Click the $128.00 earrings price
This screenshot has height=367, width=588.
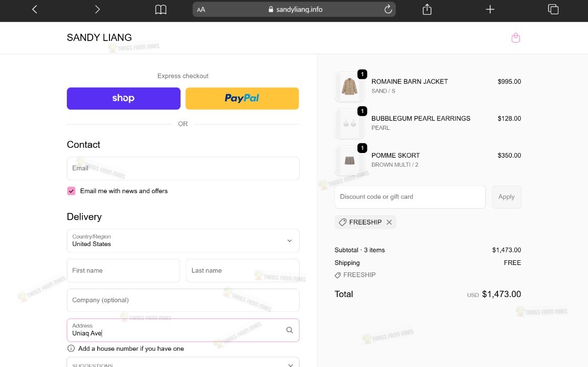509,118
